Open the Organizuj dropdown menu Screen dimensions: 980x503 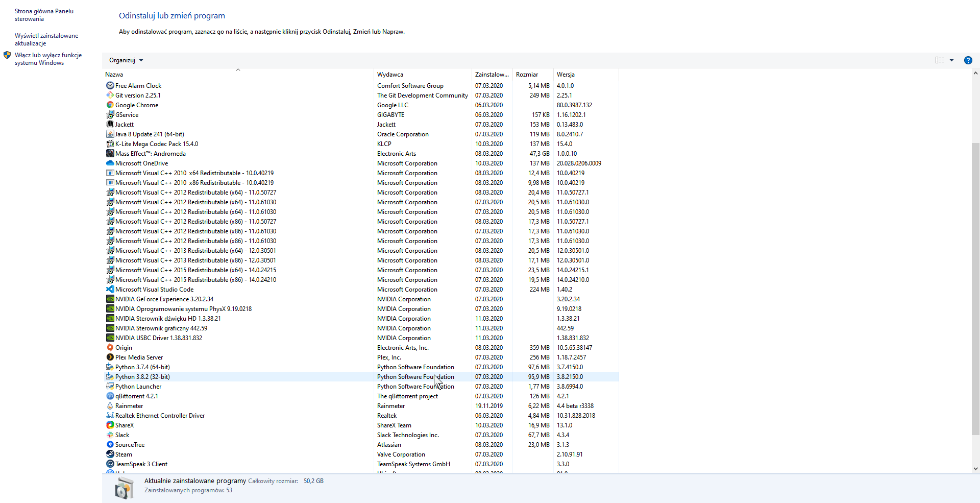pos(126,60)
